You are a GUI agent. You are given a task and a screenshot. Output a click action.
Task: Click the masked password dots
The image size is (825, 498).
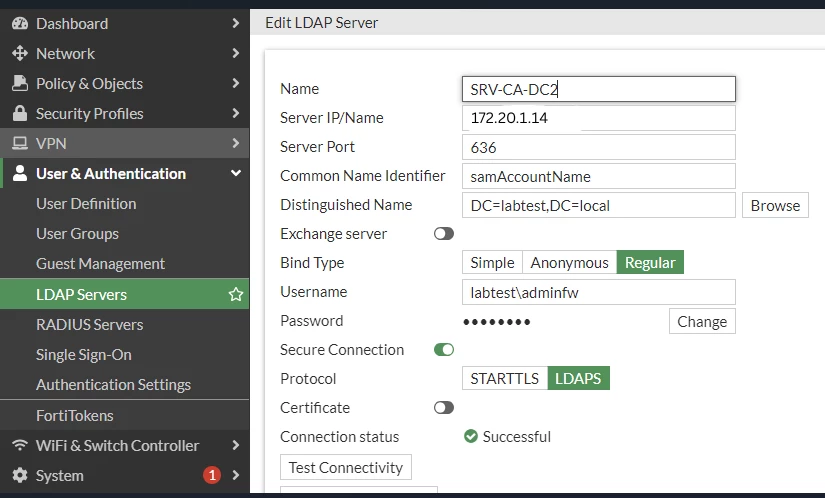tap(497, 322)
